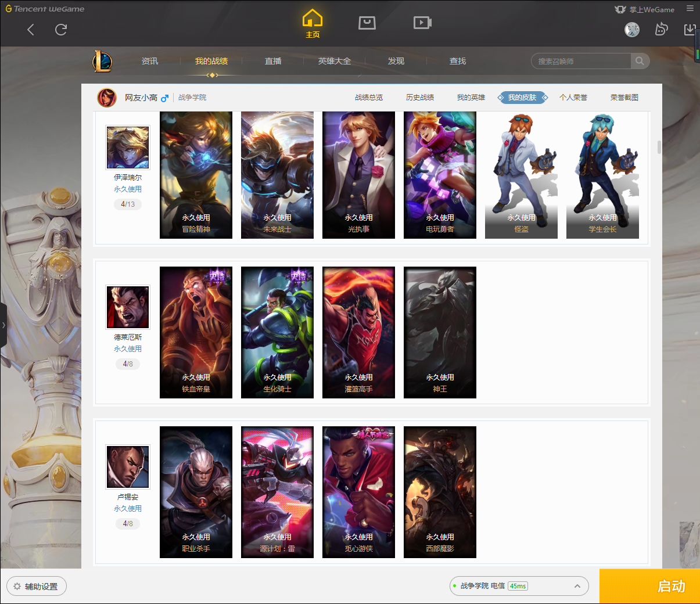
Task: Go back with the left arrow icon
Action: coord(31,30)
